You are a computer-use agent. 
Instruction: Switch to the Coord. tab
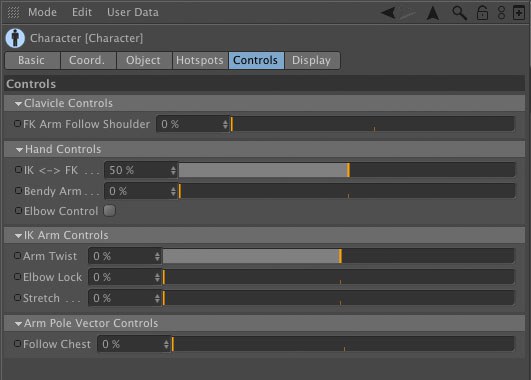(x=87, y=60)
